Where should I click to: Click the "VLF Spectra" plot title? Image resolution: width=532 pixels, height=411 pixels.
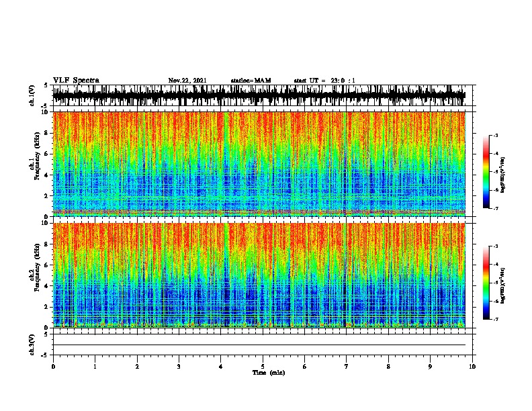(76, 81)
